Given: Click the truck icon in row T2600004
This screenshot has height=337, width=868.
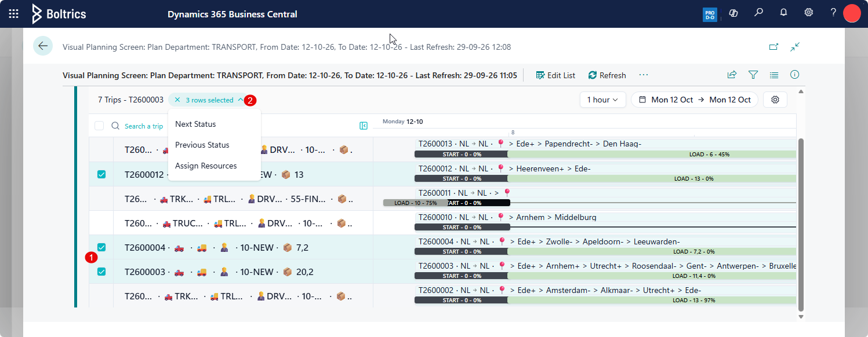Looking at the screenshot, I should pos(180,248).
